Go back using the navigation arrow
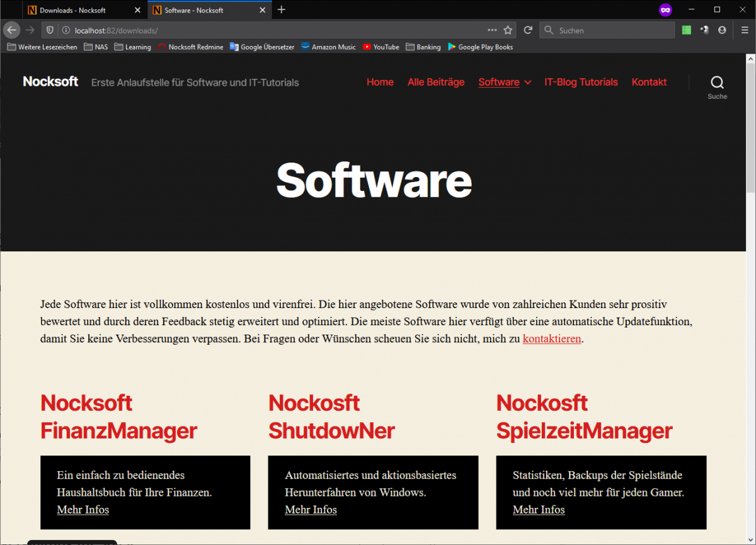The height and width of the screenshot is (545, 756). (11, 30)
